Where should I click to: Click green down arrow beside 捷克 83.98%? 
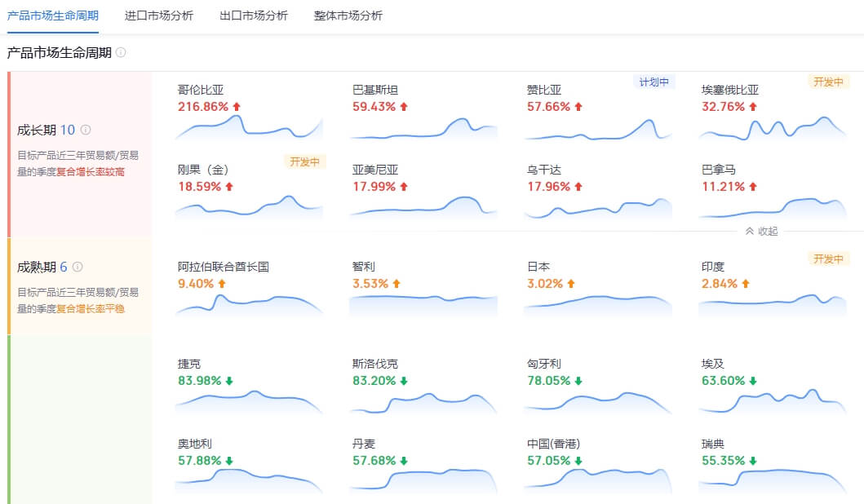point(229,381)
